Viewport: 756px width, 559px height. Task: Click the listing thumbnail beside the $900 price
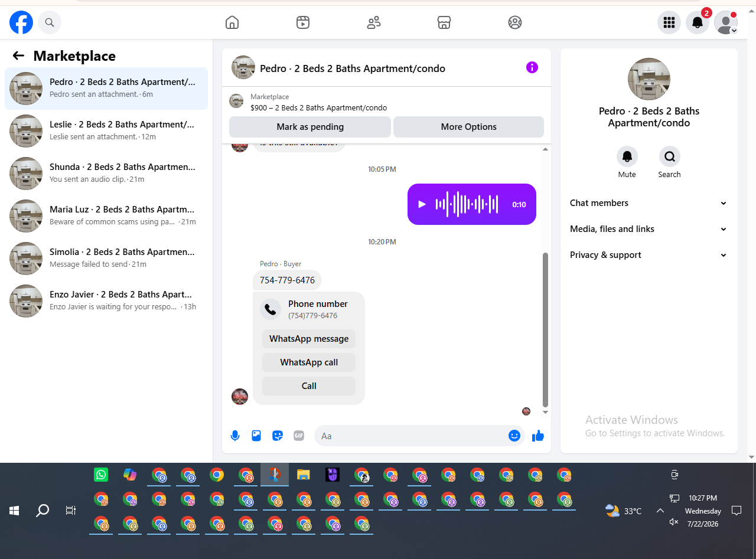pyautogui.click(x=236, y=101)
